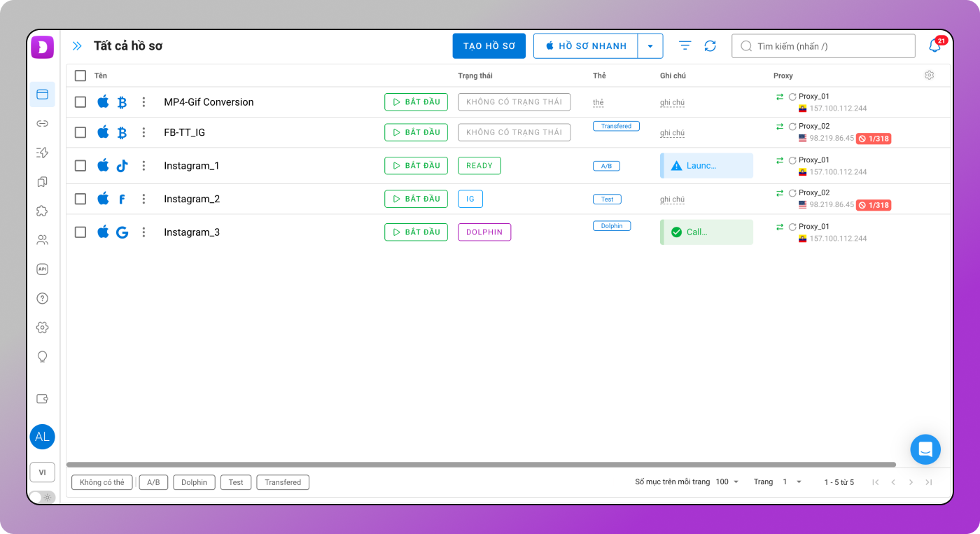Select the Instagram_3 profile checkbox
Image resolution: width=980 pixels, height=534 pixels.
(x=80, y=232)
